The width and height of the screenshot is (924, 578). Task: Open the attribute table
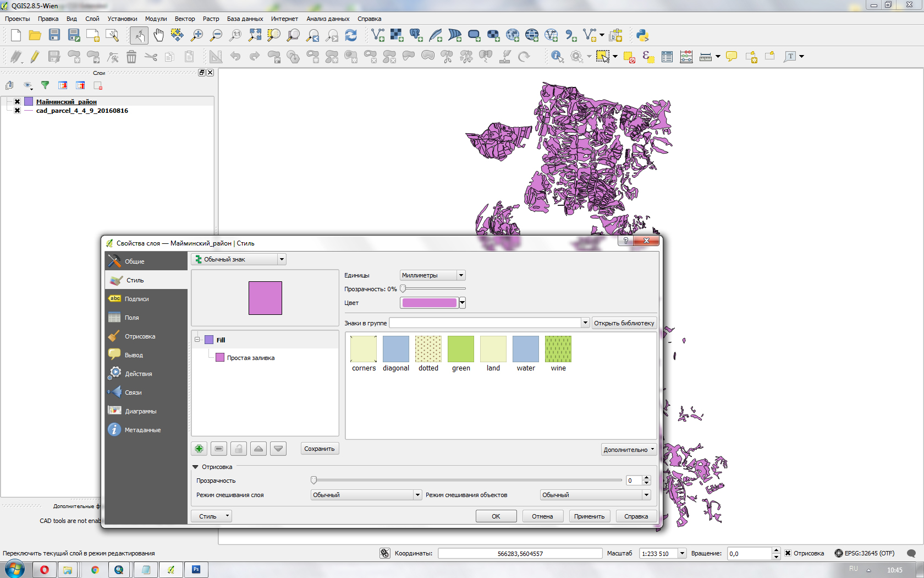point(667,56)
